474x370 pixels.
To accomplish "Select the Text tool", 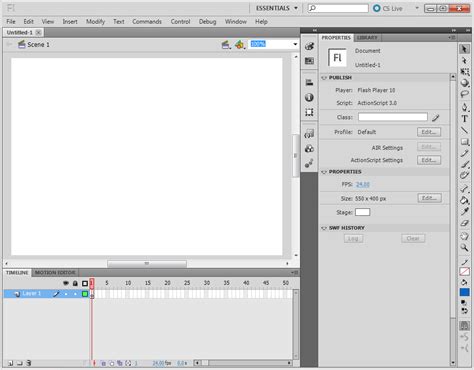I will [x=464, y=119].
